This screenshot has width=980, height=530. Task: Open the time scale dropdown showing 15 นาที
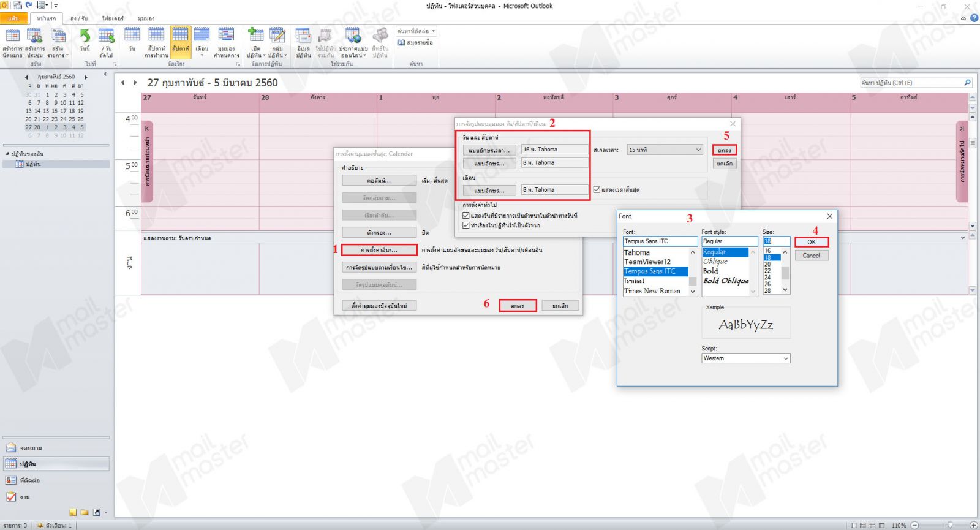click(x=665, y=150)
